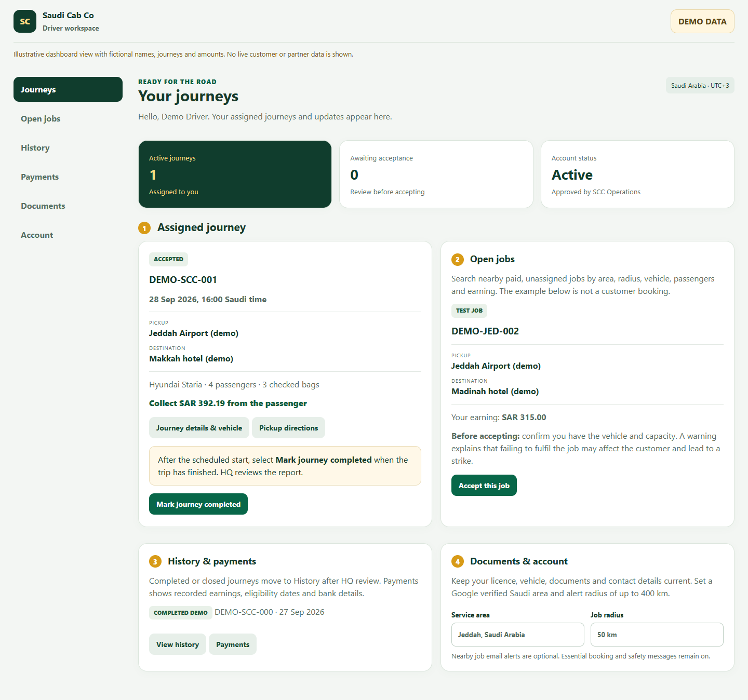The height and width of the screenshot is (700, 748).
Task: Open Payments from the sidebar navigation
Action: coord(68,177)
